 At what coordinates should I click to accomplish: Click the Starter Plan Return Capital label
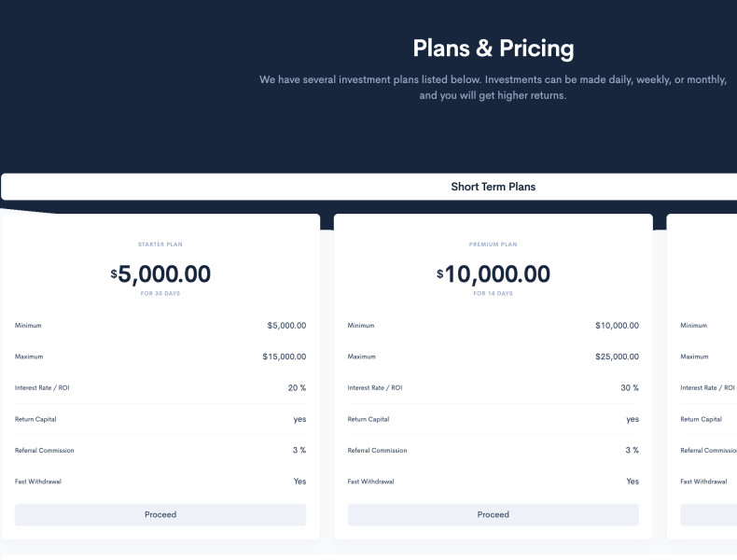point(35,419)
